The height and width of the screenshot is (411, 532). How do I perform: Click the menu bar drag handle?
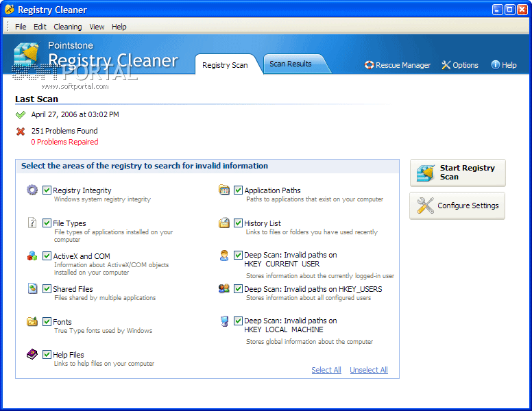tap(8, 27)
